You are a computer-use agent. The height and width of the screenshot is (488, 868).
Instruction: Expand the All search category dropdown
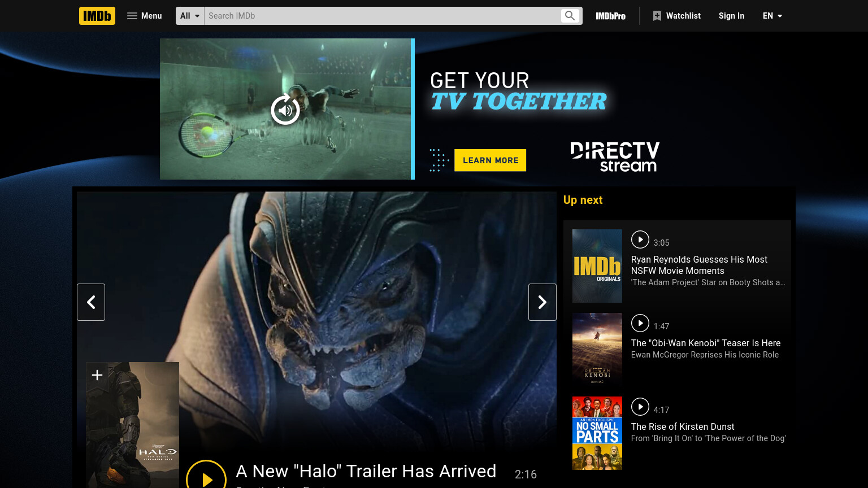tap(190, 16)
